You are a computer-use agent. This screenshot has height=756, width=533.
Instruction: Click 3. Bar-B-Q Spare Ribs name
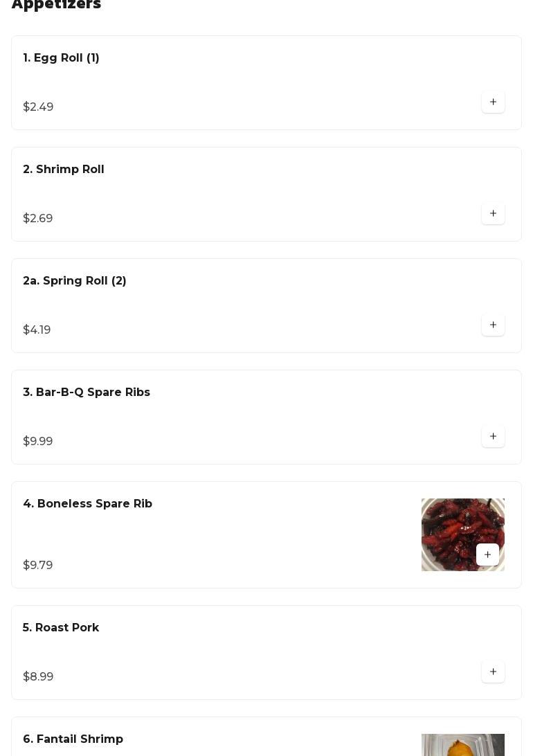87,393
